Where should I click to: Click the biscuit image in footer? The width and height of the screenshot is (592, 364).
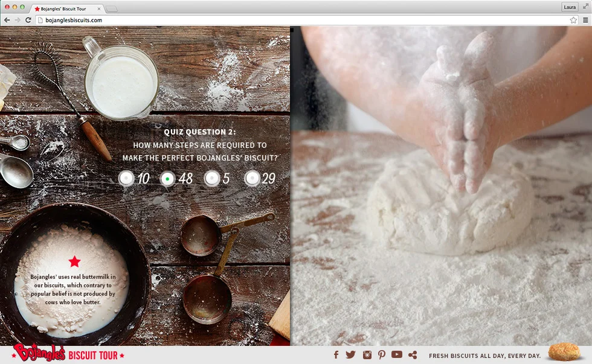click(564, 351)
